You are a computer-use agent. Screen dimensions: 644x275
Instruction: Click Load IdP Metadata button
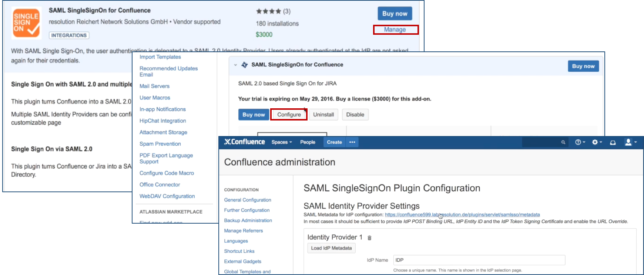click(331, 248)
